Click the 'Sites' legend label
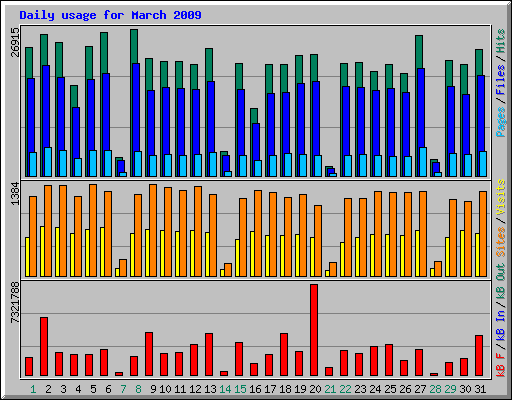This screenshot has height=400, width=512. click(x=501, y=242)
